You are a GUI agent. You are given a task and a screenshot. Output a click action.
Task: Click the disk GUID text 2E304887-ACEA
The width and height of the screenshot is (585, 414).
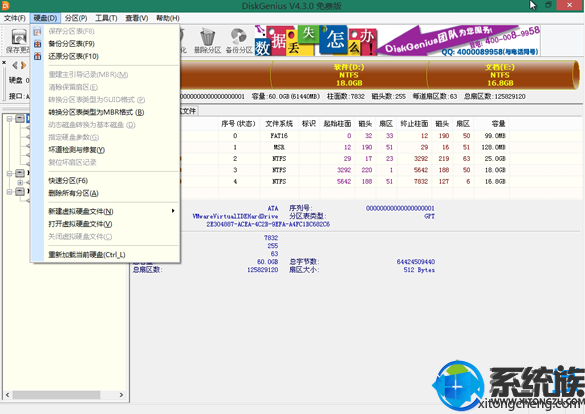tap(268, 225)
